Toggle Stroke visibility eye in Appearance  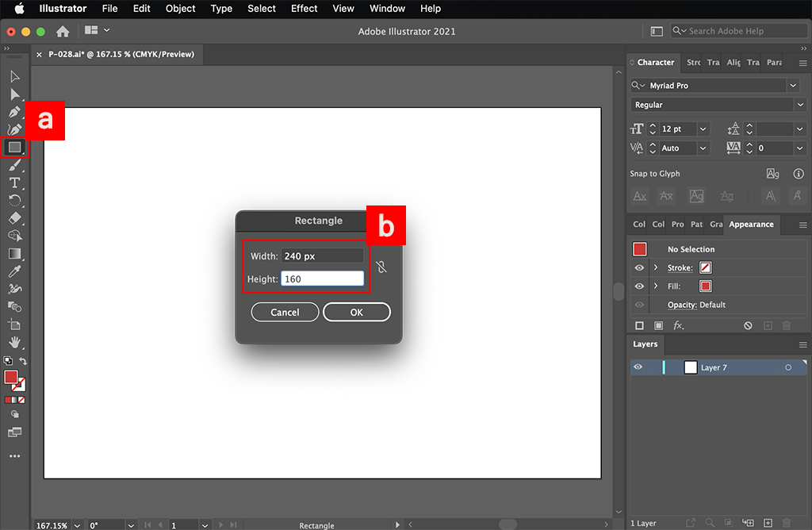[639, 268]
